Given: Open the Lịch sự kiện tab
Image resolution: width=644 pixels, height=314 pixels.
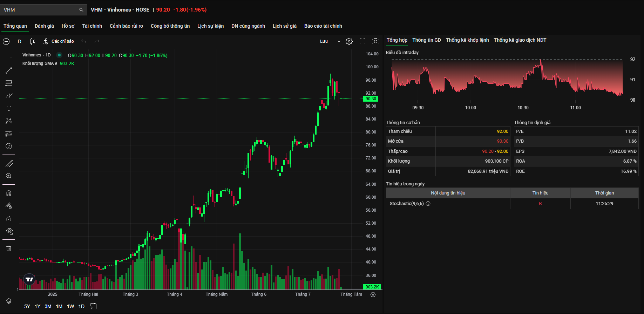Looking at the screenshot, I should point(210,26).
